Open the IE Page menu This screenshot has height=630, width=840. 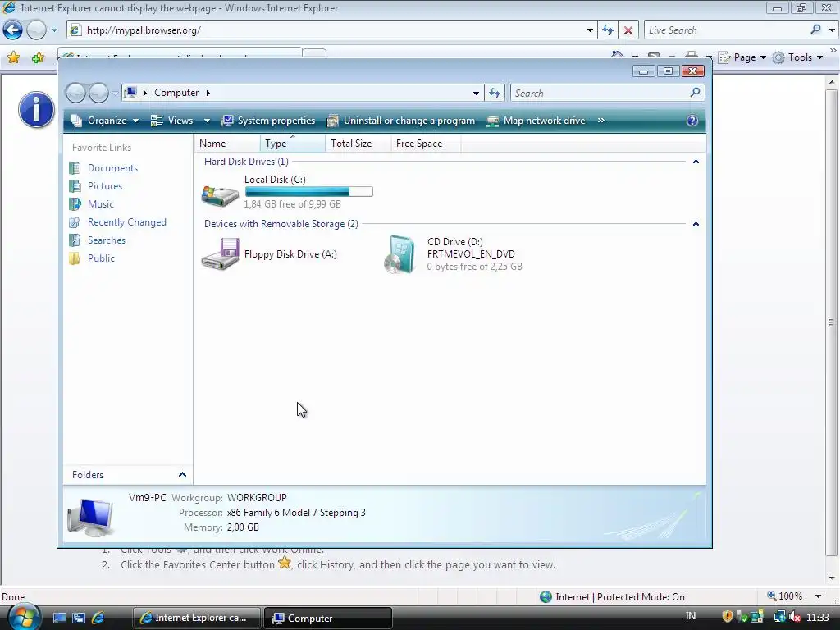point(742,57)
